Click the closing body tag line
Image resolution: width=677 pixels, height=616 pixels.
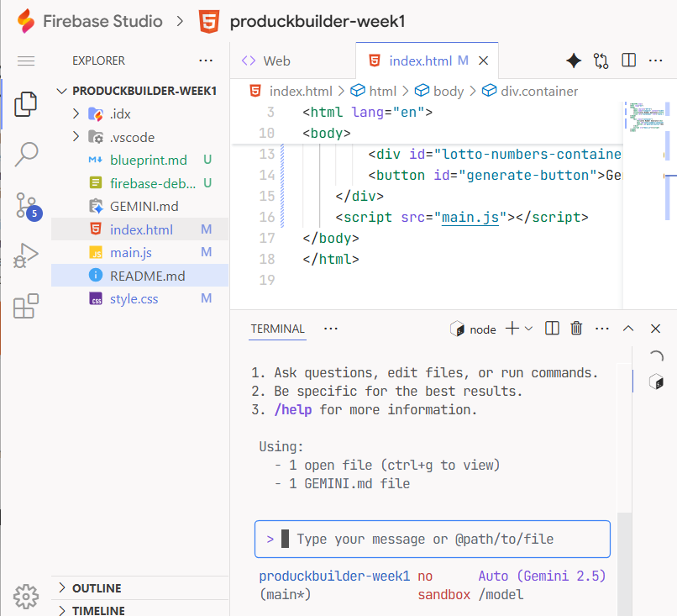[x=331, y=238]
